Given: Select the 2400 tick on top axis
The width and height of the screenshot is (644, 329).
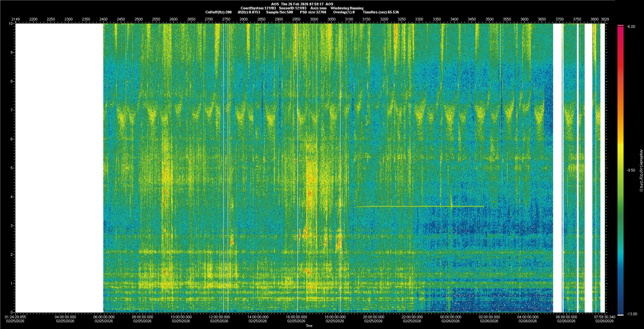Looking at the screenshot, I should (103, 19).
